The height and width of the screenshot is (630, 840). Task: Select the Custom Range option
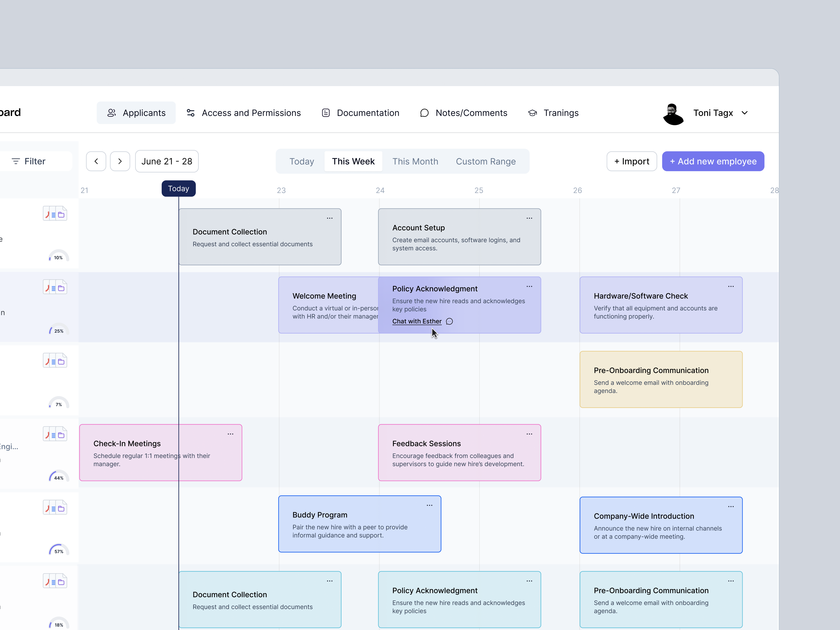click(x=486, y=161)
